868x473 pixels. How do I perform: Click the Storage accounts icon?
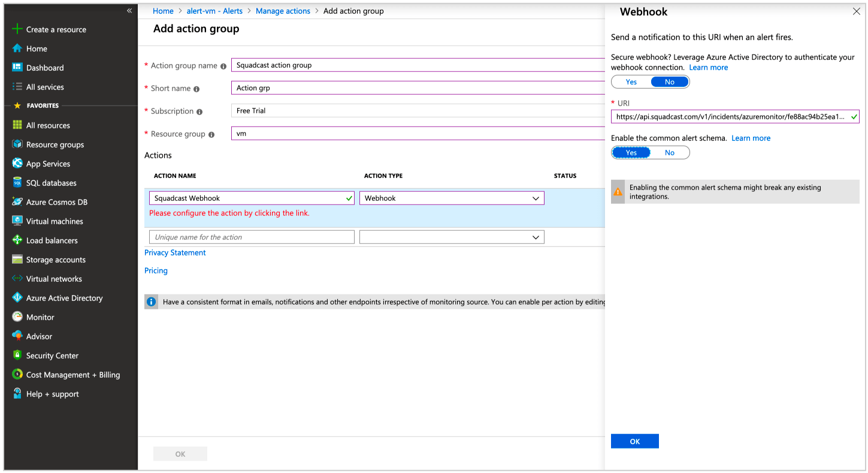[x=17, y=260]
